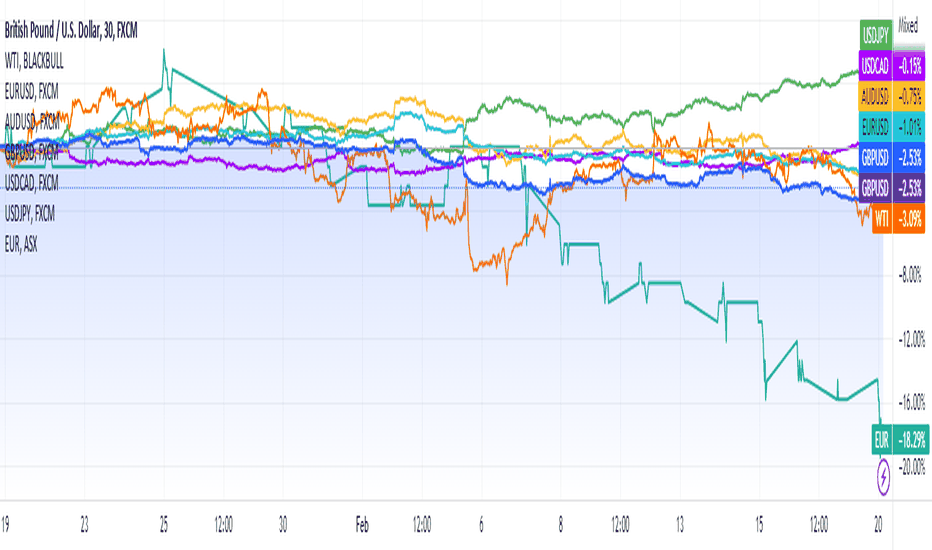The image size is (932, 550).
Task: Click the EUR, ASX legend entry
Action: 21,244
